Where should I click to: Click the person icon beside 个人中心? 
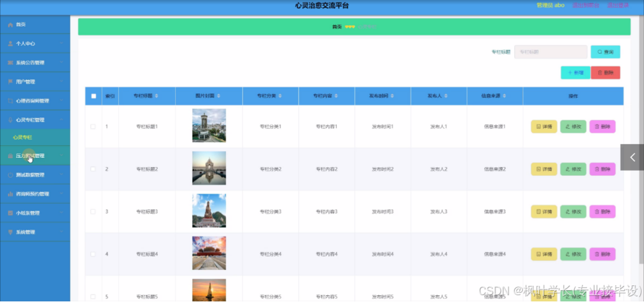(x=11, y=43)
